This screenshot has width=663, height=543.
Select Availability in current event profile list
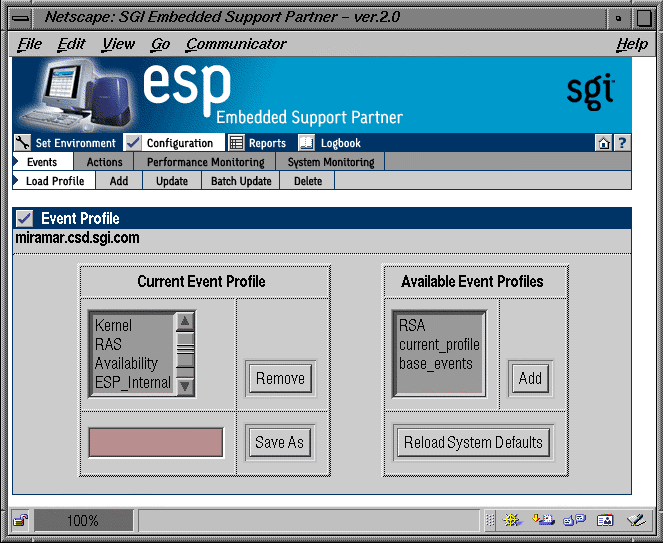tap(132, 363)
